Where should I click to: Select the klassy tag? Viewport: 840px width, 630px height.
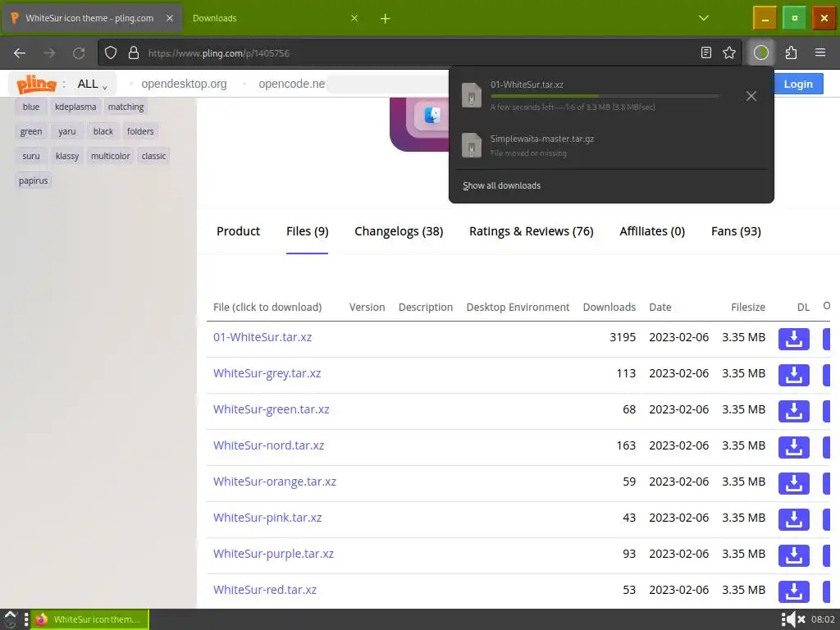pos(67,156)
